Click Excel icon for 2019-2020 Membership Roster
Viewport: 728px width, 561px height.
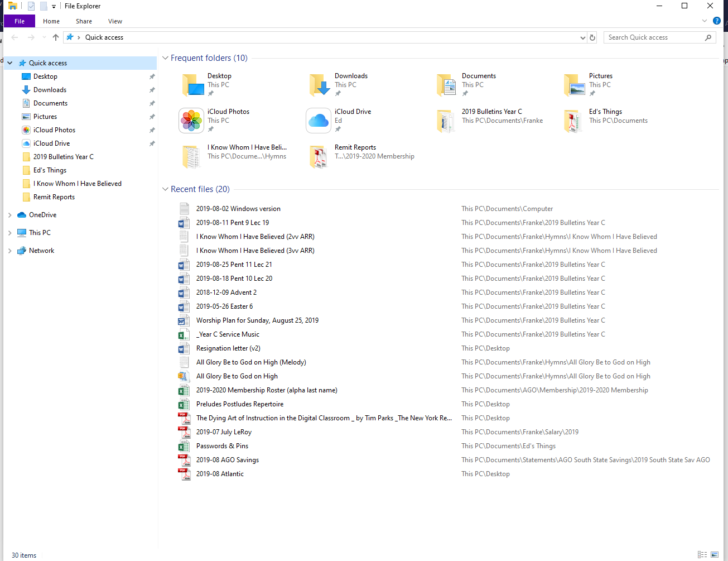[x=184, y=390]
